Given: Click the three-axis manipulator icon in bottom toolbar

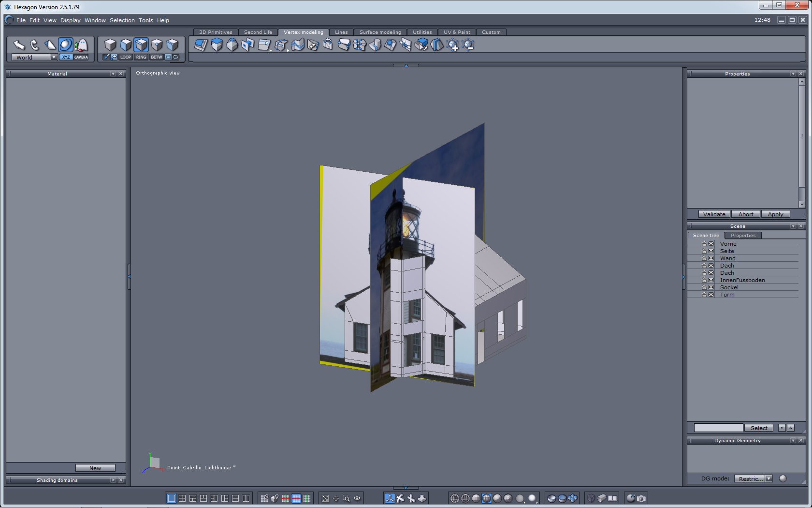Looking at the screenshot, I should (x=390, y=498).
